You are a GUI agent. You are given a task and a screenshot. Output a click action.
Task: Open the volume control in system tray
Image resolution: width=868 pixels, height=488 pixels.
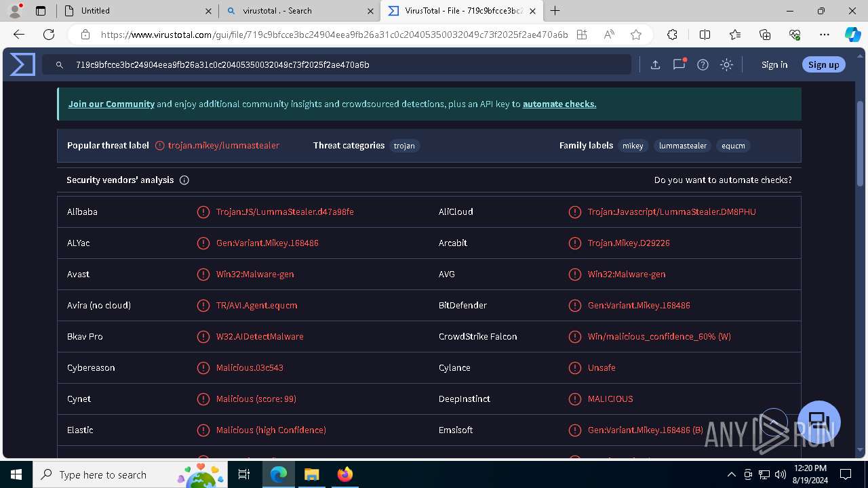pyautogui.click(x=781, y=474)
